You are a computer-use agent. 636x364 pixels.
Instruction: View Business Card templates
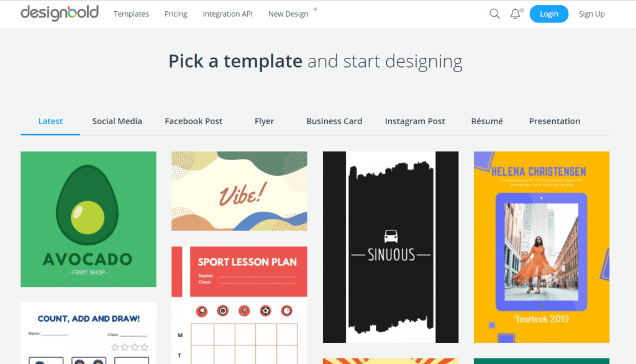click(x=334, y=121)
